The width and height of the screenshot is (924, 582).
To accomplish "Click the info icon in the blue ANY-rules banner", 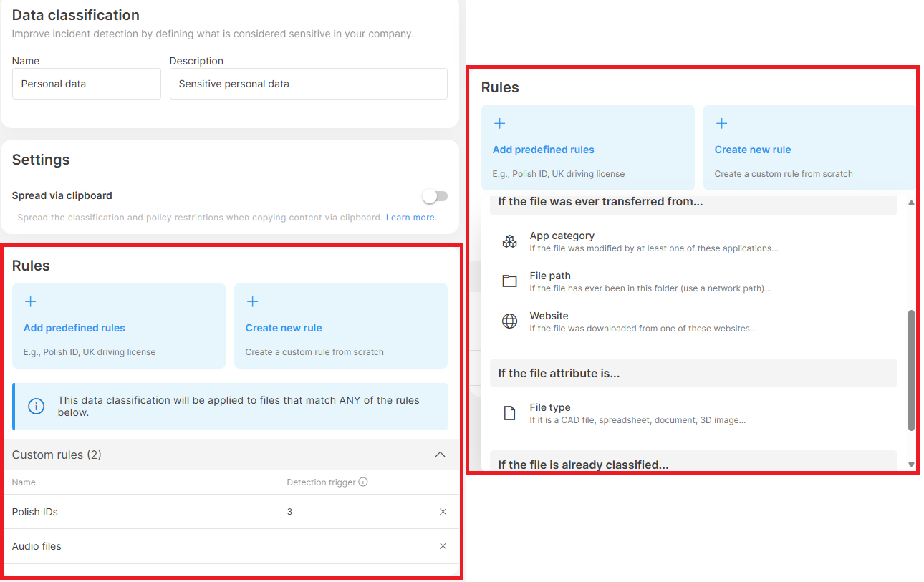I will (x=36, y=406).
